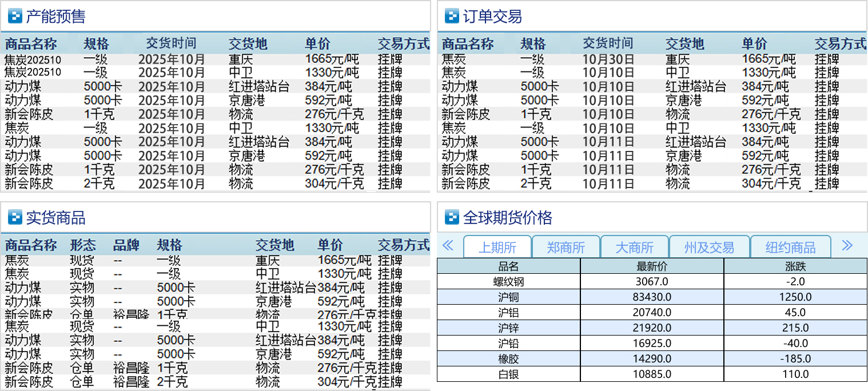Click 单价 column header in 订单交易

pyautogui.click(x=754, y=44)
